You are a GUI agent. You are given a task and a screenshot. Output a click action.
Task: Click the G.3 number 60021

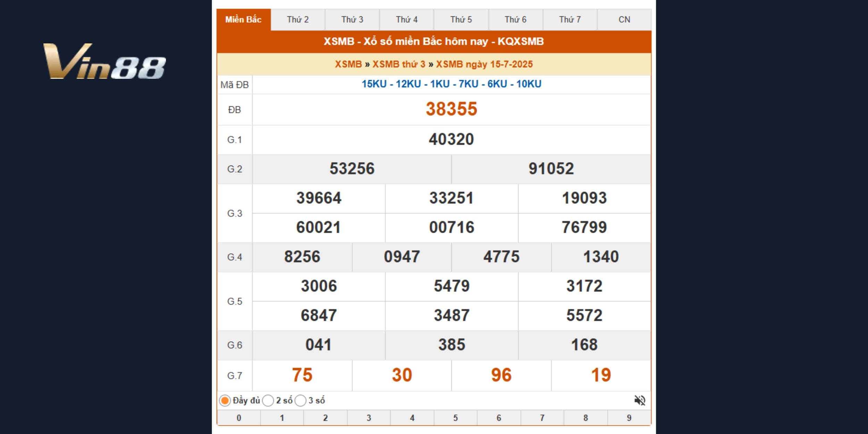319,227
